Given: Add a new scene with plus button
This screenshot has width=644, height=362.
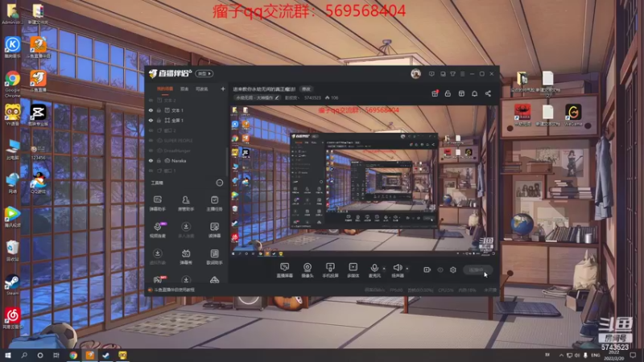Looking at the screenshot, I should [x=223, y=88].
